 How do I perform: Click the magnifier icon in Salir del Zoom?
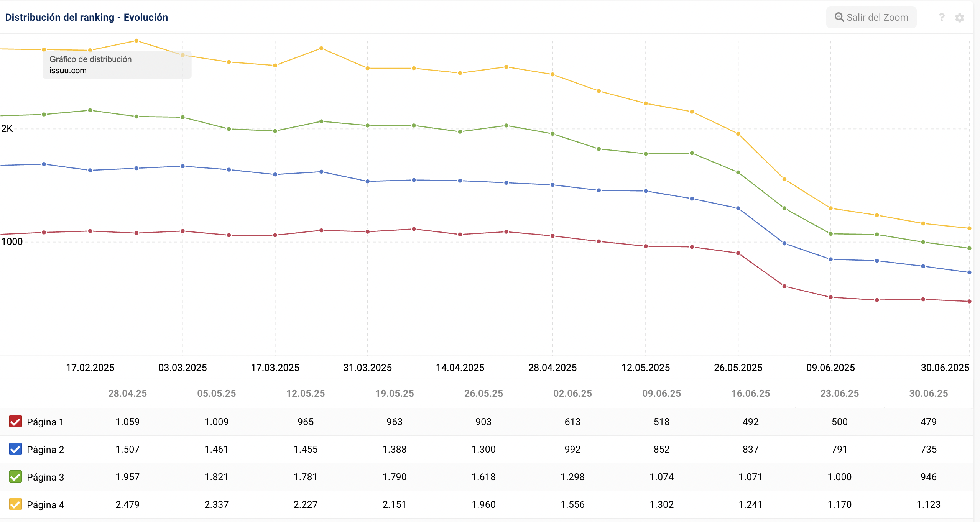pos(839,17)
